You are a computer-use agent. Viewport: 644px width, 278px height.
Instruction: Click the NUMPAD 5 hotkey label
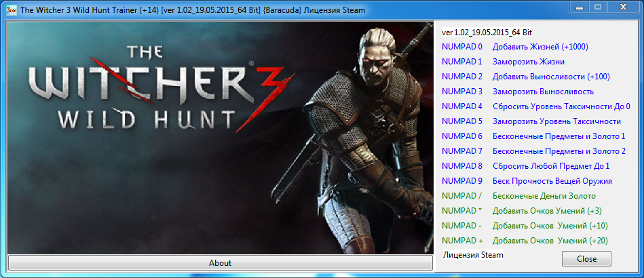462,121
